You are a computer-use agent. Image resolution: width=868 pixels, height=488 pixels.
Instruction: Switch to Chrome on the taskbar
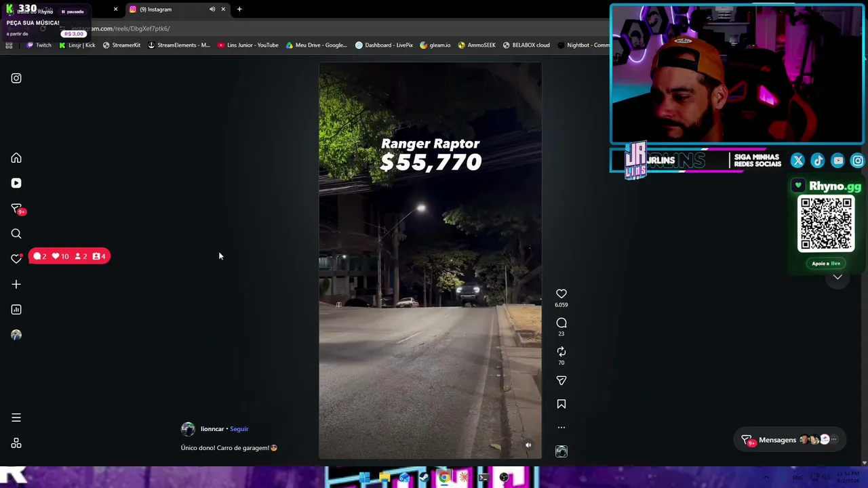pos(443,478)
